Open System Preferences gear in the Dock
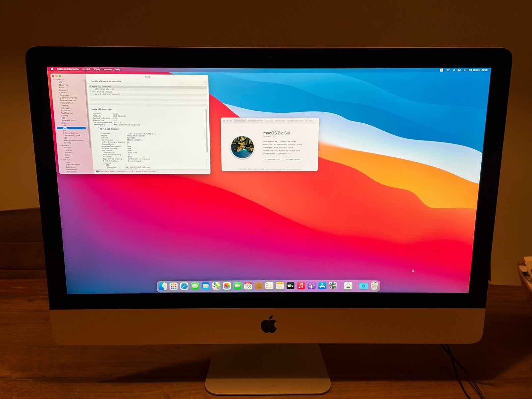 [333, 286]
